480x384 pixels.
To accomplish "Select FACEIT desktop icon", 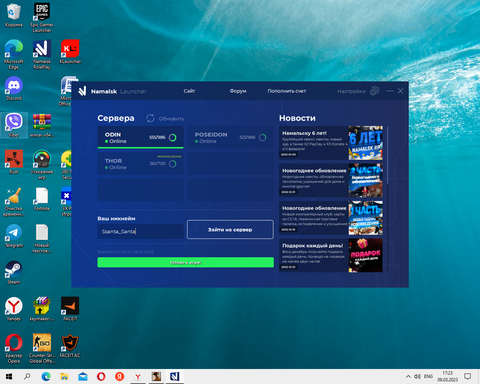I will 70,309.
